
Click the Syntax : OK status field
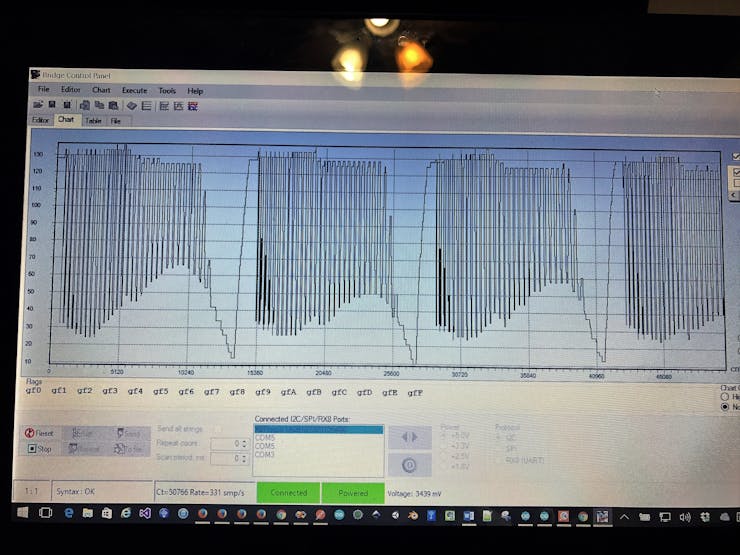102,492
